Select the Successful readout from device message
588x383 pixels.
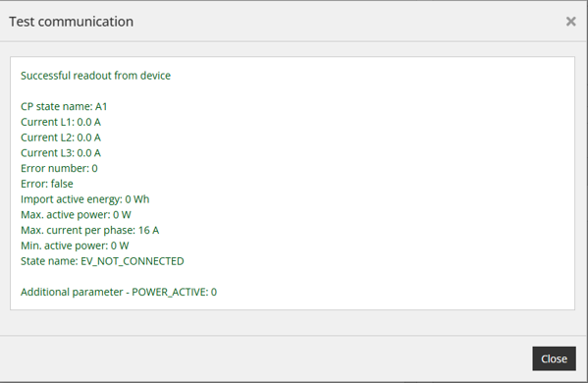(95, 76)
